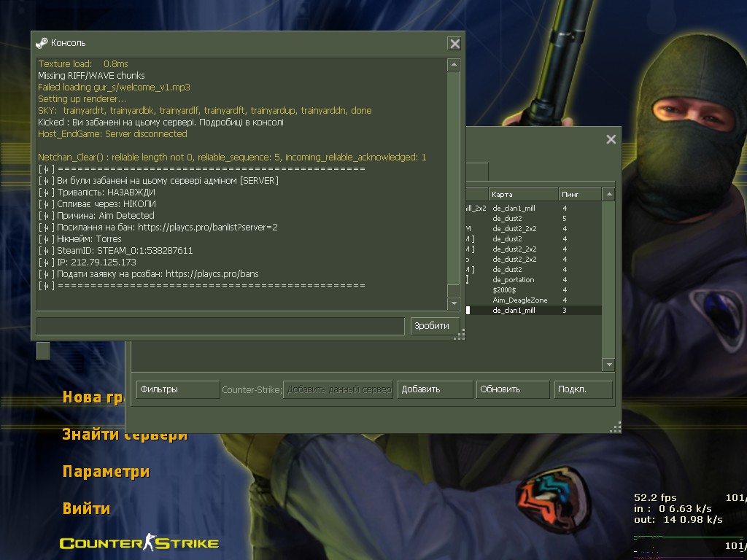Click the SteamID console line
The width and height of the screenshot is (747, 560).
point(115,251)
